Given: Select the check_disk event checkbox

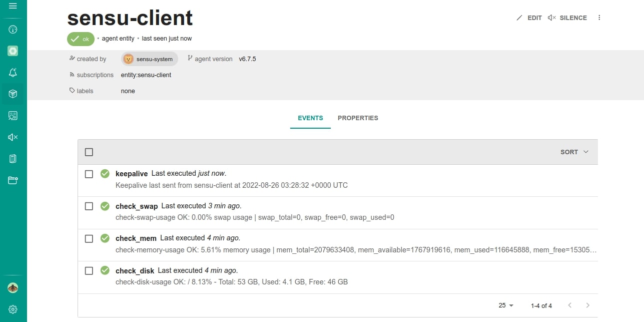Looking at the screenshot, I should coord(89,271).
